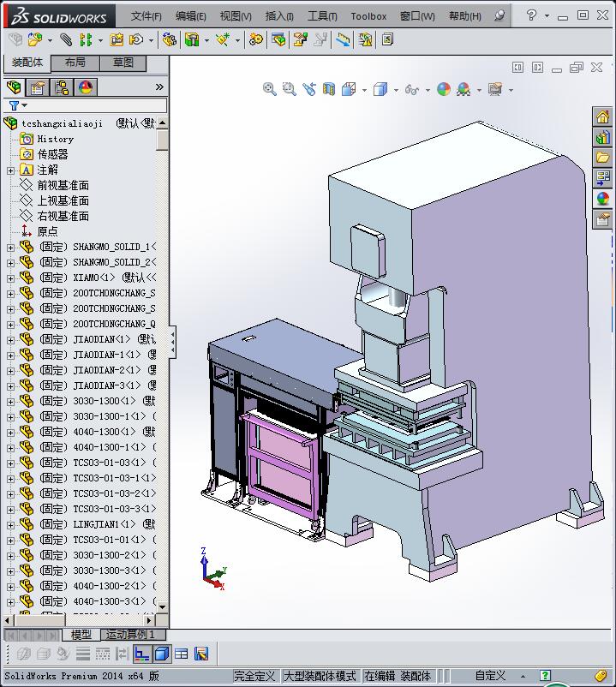Expand the XIAMO<1> component node
The height and width of the screenshot is (687, 616).
(10, 278)
